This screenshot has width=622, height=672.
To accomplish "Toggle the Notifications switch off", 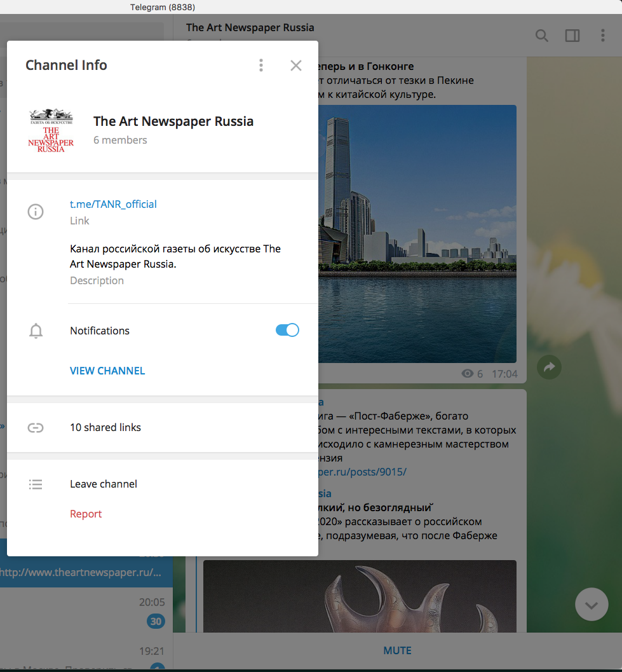I will click(x=287, y=330).
